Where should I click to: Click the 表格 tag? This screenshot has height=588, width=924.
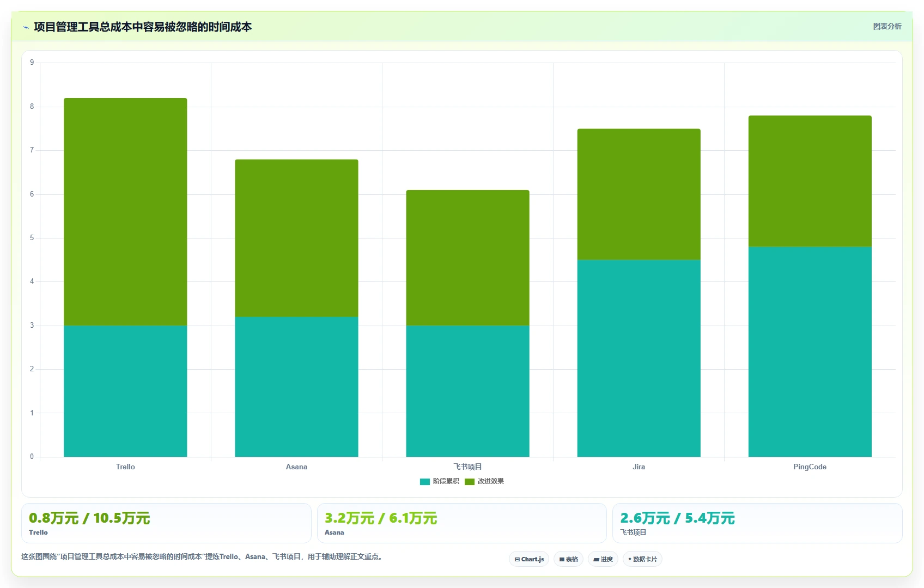(x=568, y=559)
